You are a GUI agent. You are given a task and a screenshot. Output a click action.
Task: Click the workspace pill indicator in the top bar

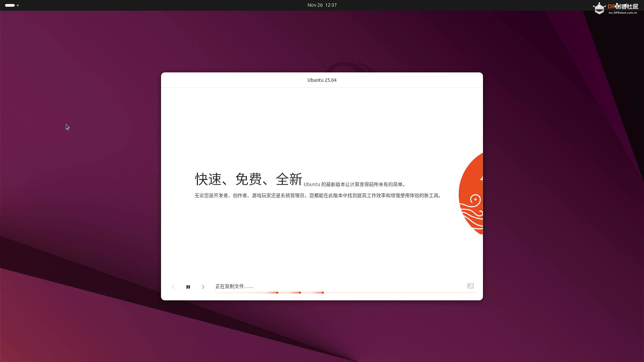point(10,5)
